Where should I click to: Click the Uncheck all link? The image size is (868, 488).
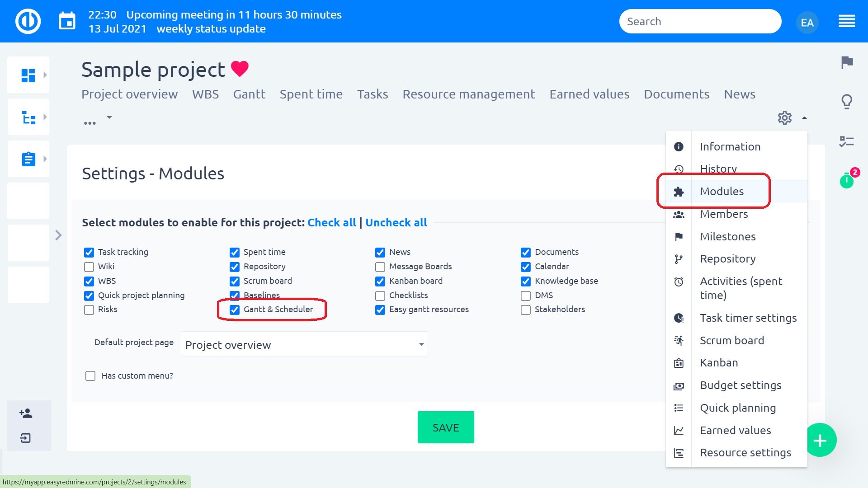click(396, 222)
